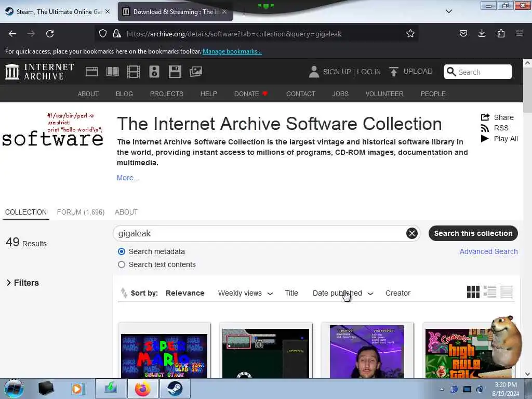This screenshot has height=399, width=532.
Task: Click the Share icon
Action: (485, 117)
